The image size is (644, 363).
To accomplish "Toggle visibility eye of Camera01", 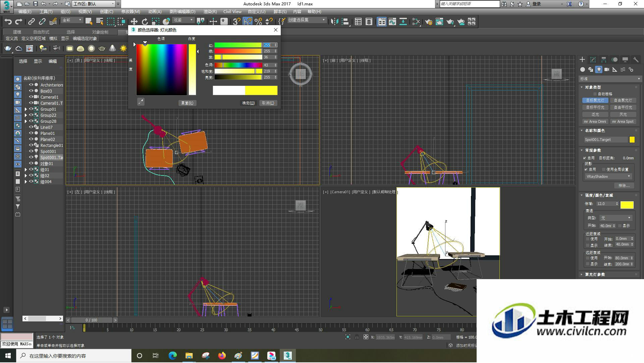I will tap(31, 97).
